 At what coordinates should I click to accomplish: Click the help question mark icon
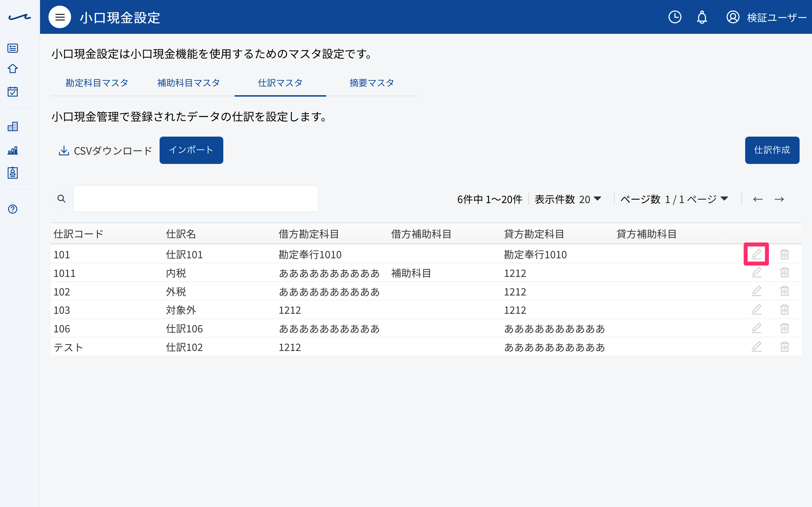13,209
